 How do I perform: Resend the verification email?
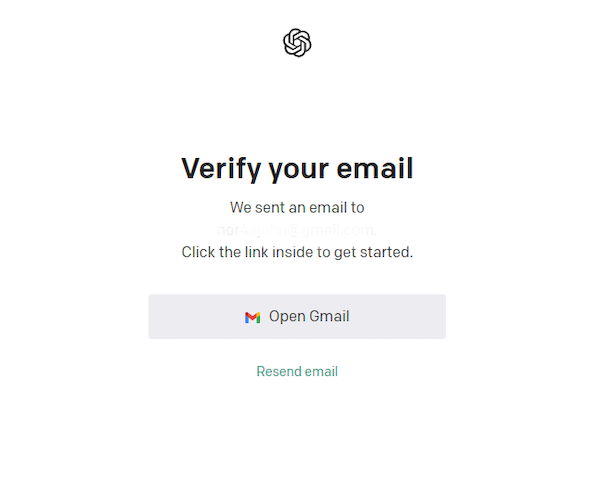click(297, 371)
